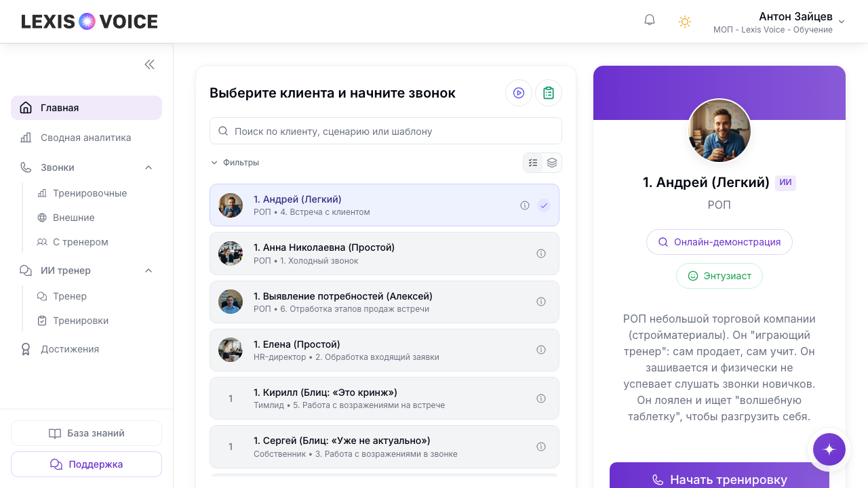Toggle light theme sun icon
The width and height of the screenshot is (868, 488).
click(685, 22)
